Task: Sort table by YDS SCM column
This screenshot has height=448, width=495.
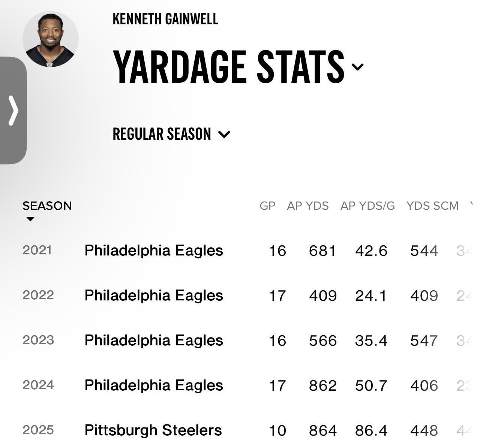Action: [432, 206]
